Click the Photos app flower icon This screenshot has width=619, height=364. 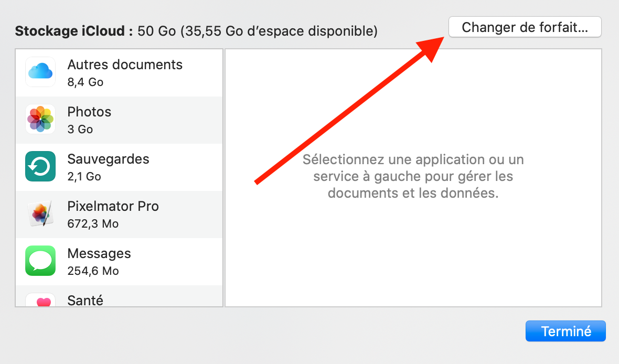coord(40,119)
